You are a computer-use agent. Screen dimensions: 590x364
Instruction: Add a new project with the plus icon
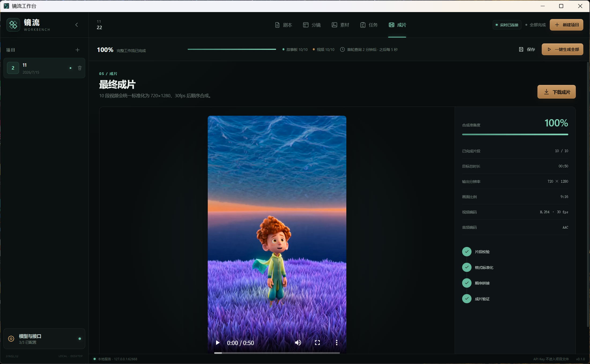point(77,50)
